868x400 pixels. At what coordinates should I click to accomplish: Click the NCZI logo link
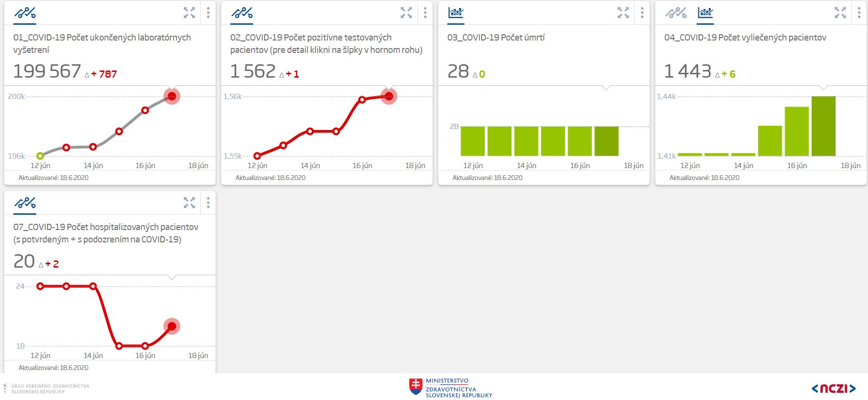pyautogui.click(x=833, y=389)
